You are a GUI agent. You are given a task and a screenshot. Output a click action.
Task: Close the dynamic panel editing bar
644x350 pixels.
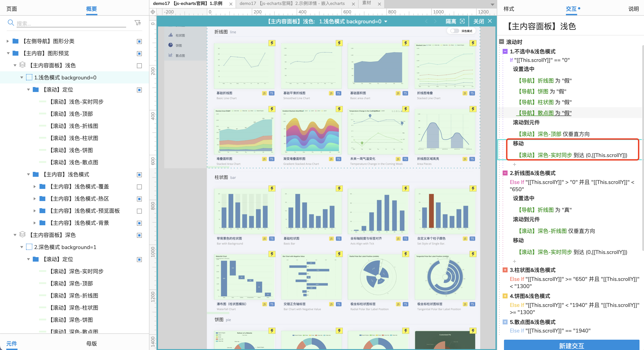490,21
